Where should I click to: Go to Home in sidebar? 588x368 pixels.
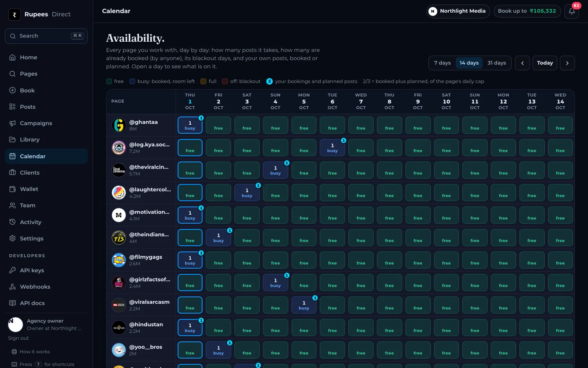[x=46, y=57]
